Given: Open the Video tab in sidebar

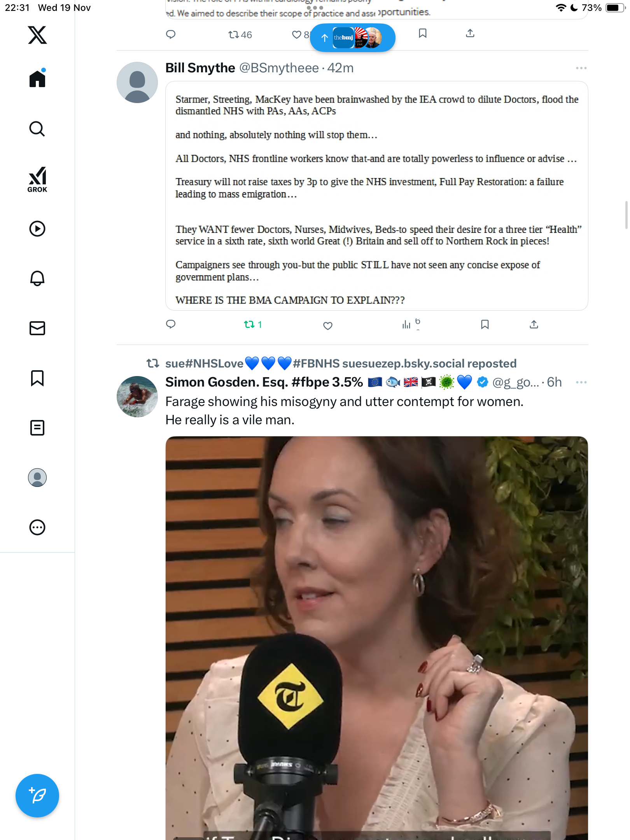Looking at the screenshot, I should coord(37,229).
